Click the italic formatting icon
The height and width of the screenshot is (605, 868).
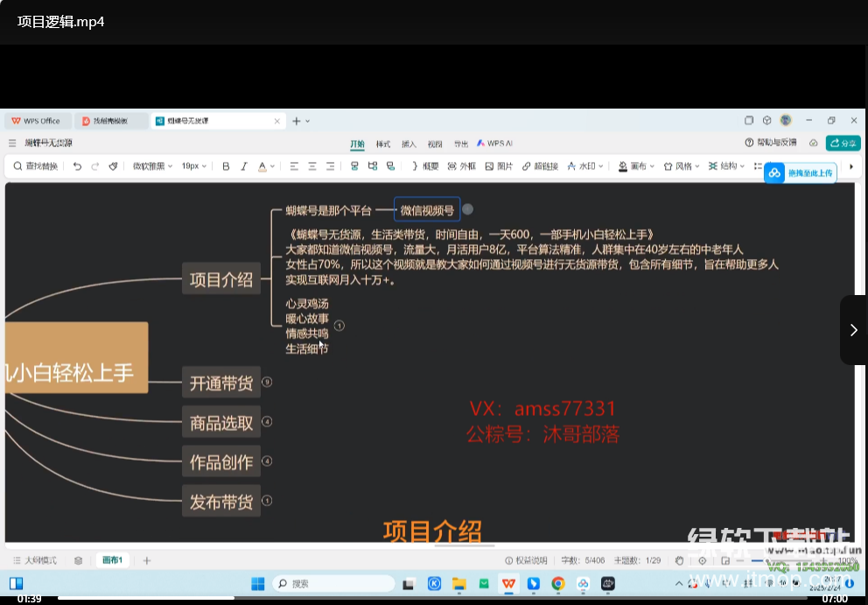244,166
